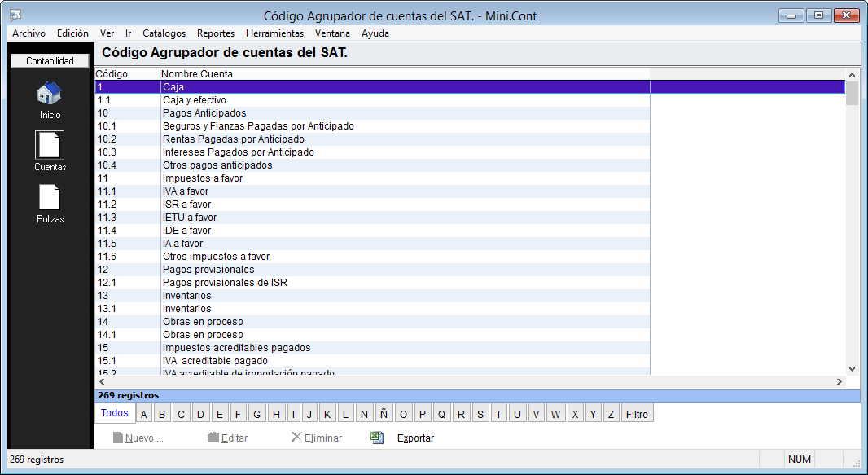Filter accounts by letter U
The image size is (868, 475).
pyautogui.click(x=518, y=414)
